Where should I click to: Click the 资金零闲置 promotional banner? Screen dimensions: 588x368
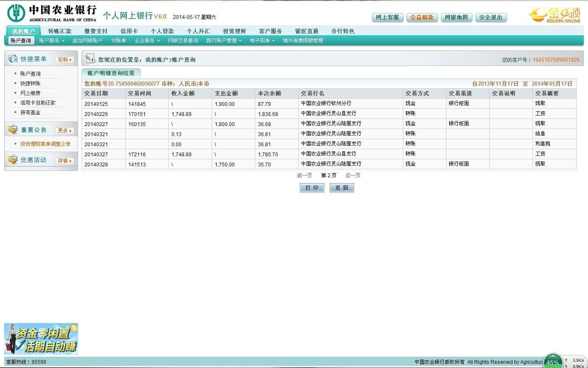(41, 339)
